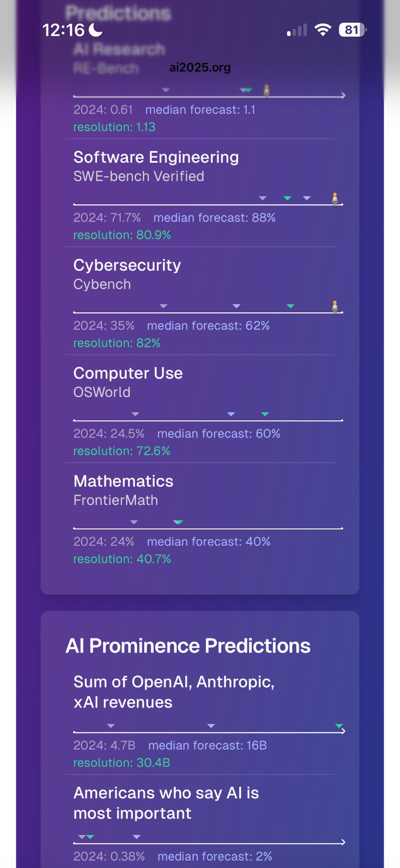This screenshot has height=868, width=400.
Task: Tap arrowhead at end of revenues timeline
Action: pyautogui.click(x=343, y=731)
